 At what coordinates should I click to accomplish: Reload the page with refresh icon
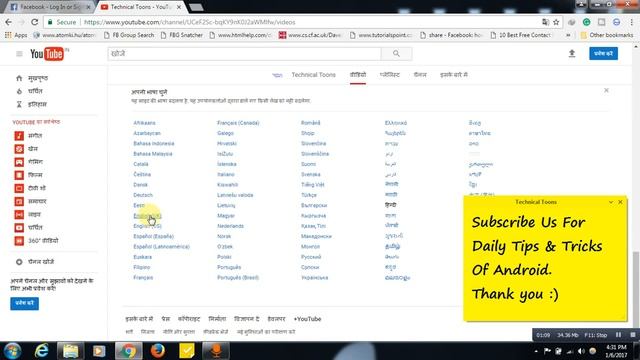35,22
